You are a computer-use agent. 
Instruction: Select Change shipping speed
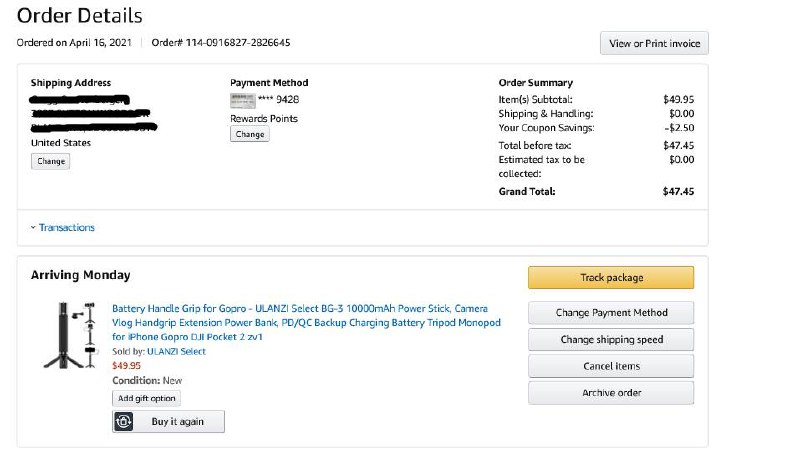click(610, 340)
